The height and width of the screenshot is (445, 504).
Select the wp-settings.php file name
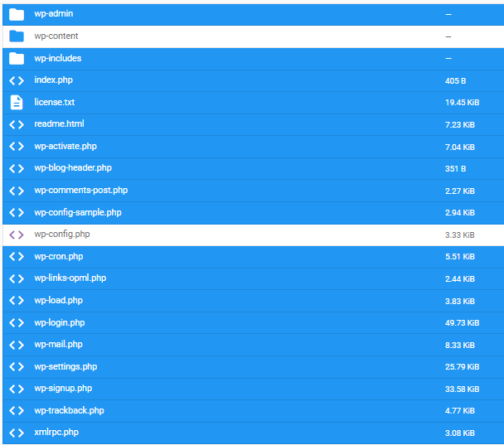(x=65, y=366)
